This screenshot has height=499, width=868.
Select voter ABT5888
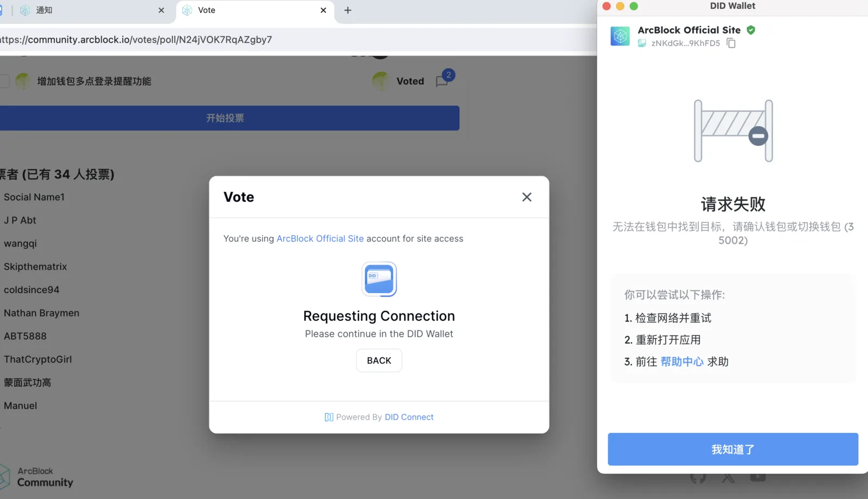[25, 336]
